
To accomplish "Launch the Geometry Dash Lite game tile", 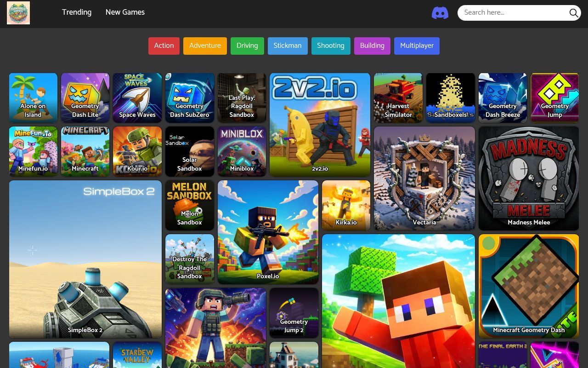I will tap(85, 98).
